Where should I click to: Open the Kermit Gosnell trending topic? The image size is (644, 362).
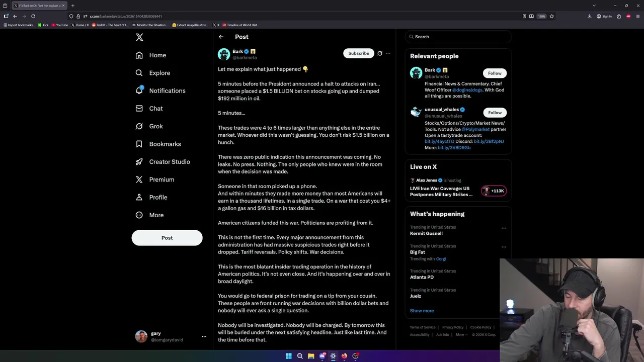[426, 233]
